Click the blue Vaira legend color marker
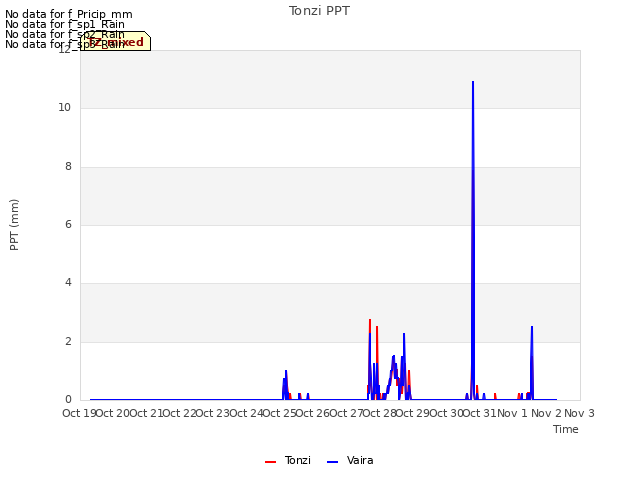This screenshot has height=480, width=640. click(x=333, y=462)
